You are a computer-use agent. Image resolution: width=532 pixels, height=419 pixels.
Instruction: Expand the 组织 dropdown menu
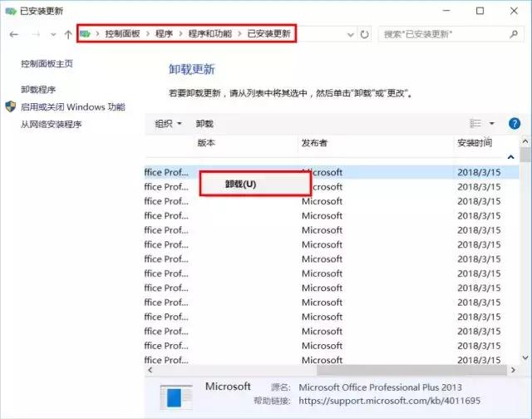pos(168,123)
